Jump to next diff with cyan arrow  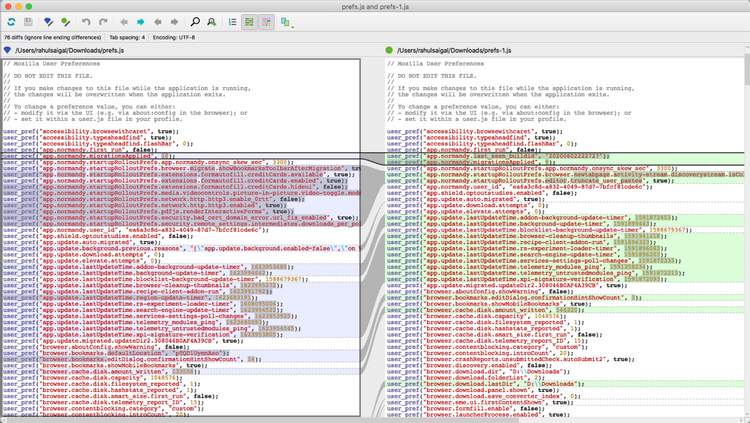[x=141, y=21]
